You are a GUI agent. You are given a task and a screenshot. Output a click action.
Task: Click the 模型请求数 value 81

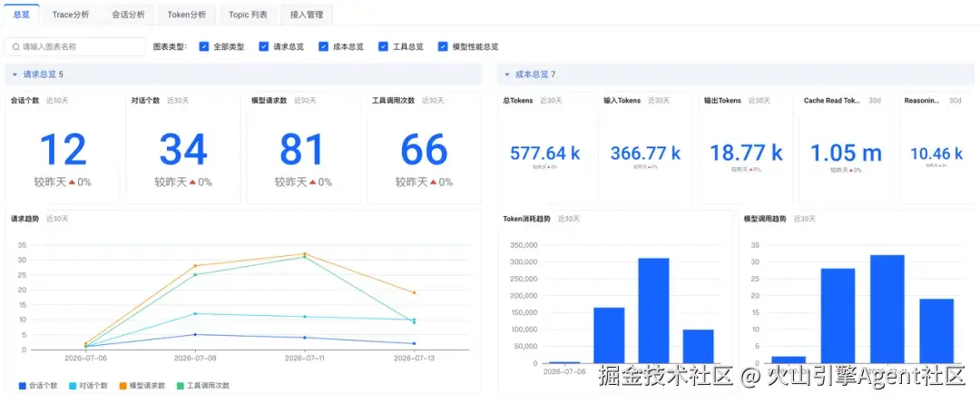tap(302, 150)
